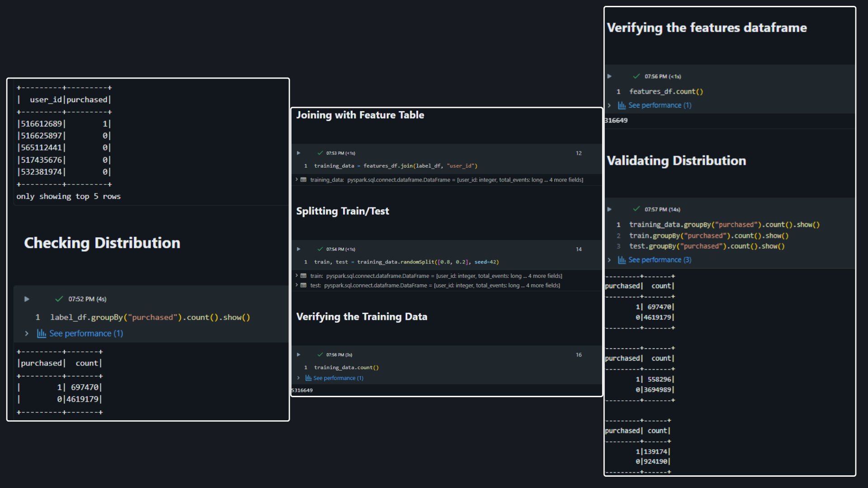Expand the training_data DataFrame schema
Screen dimensions: 868x488
(x=297, y=180)
